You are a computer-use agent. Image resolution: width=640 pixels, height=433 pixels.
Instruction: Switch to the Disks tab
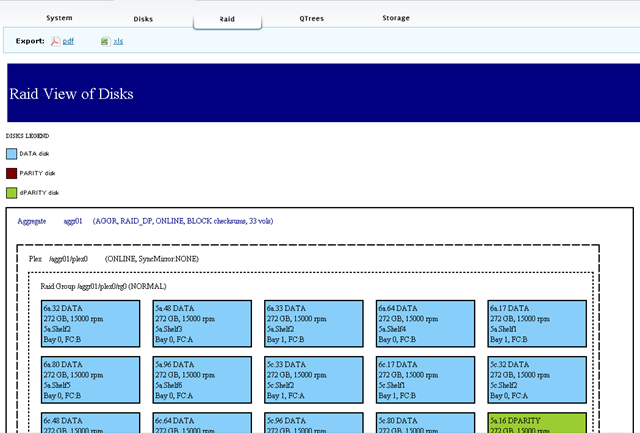click(143, 18)
